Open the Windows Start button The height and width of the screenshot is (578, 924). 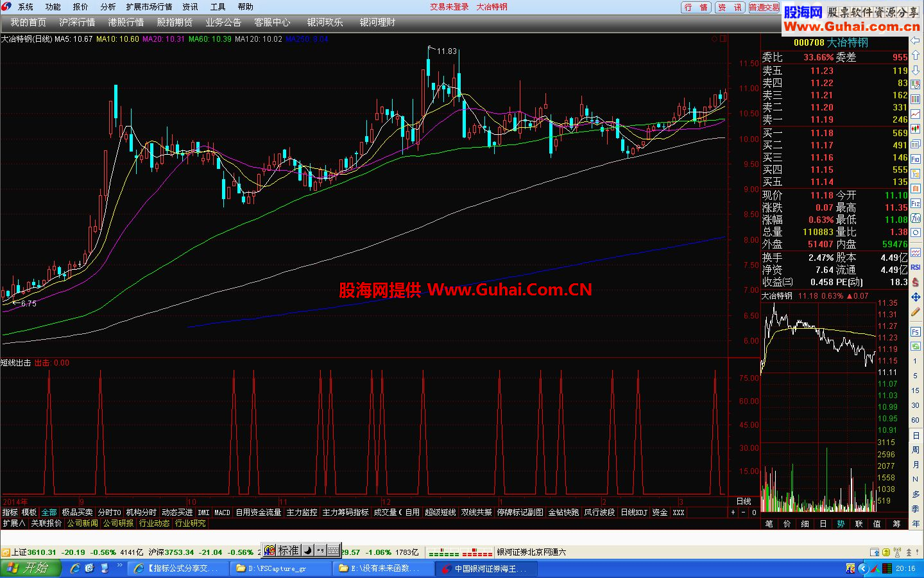click(x=30, y=568)
